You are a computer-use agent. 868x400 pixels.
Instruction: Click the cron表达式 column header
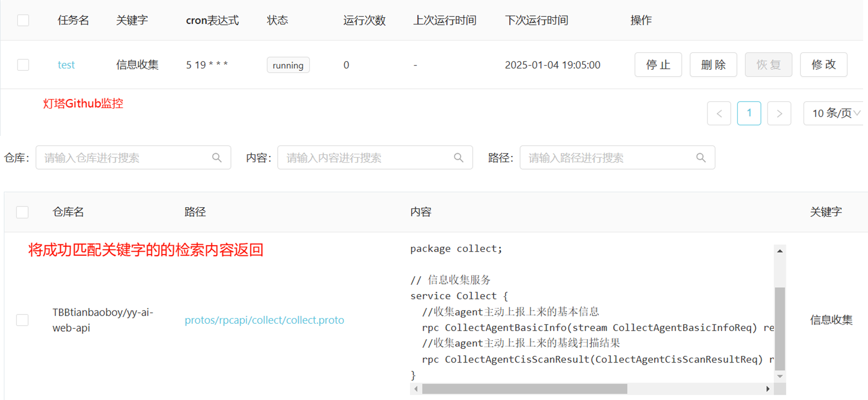[x=212, y=20]
